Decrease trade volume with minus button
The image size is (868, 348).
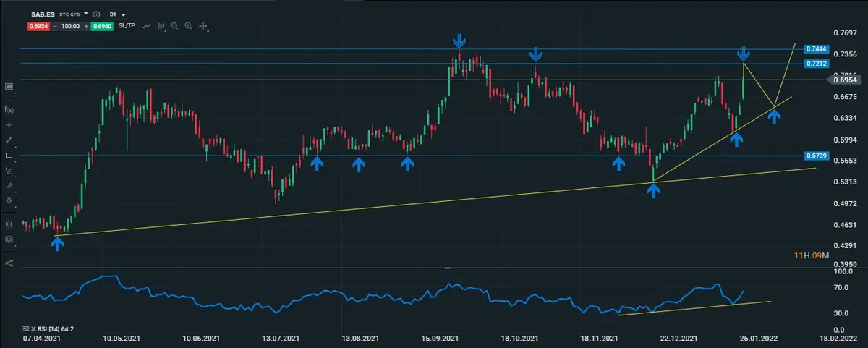[x=56, y=26]
